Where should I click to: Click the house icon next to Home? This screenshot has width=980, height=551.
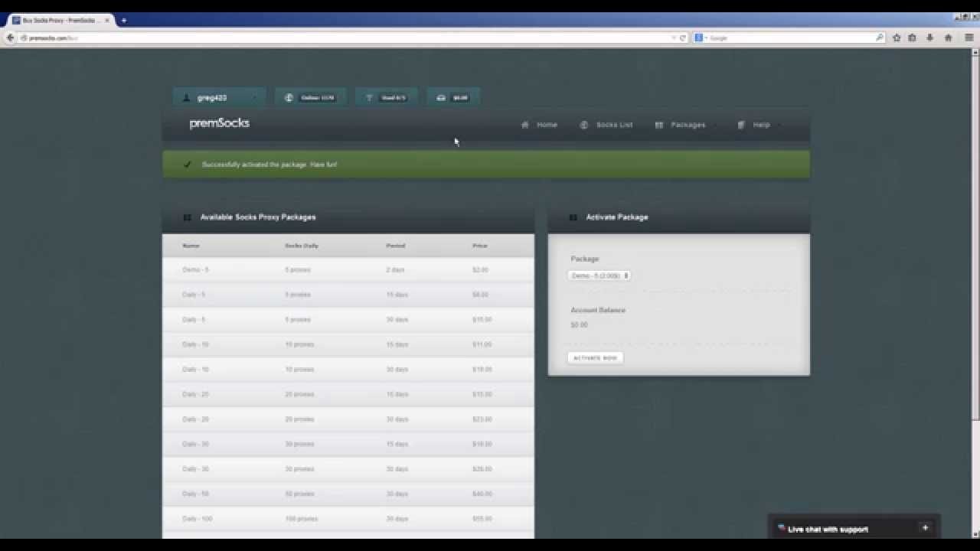[524, 125]
